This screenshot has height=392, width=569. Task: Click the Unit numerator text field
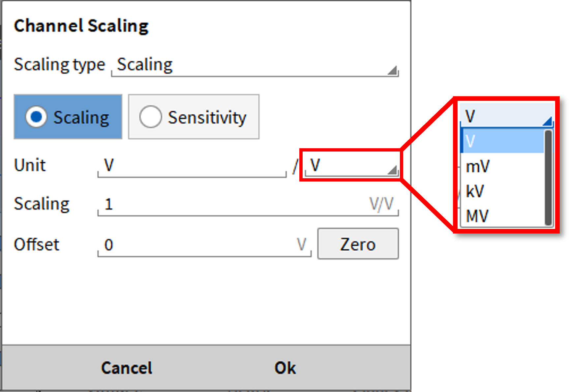coord(191,166)
